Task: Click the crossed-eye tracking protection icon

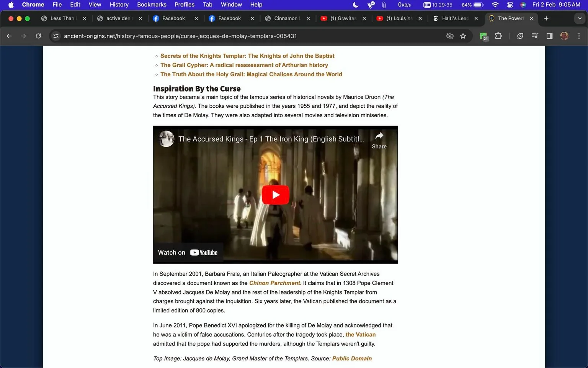Action: [x=450, y=36]
